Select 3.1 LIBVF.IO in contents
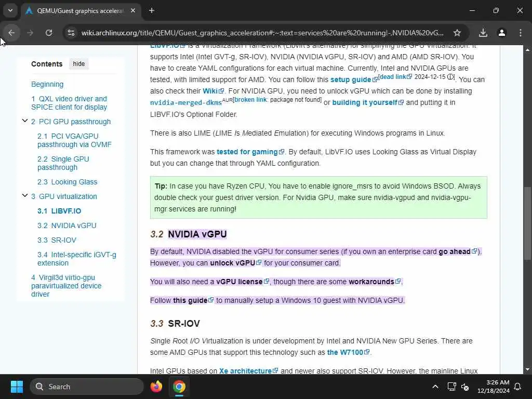This screenshot has height=399, width=532. 59,211
